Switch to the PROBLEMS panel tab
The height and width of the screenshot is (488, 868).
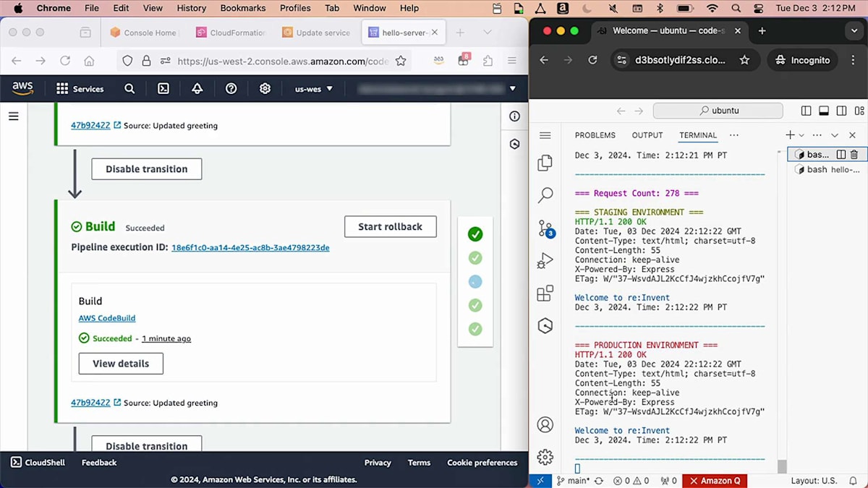pyautogui.click(x=595, y=135)
